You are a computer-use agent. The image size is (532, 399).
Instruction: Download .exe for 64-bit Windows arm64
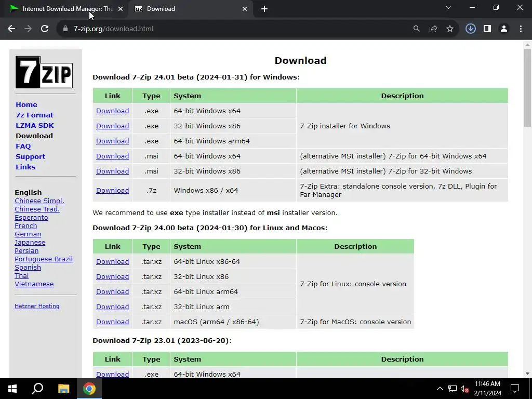click(112, 141)
